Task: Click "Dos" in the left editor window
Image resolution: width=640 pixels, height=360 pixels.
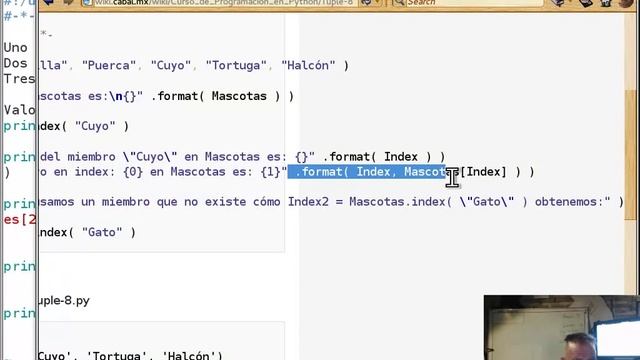Action: point(16,63)
